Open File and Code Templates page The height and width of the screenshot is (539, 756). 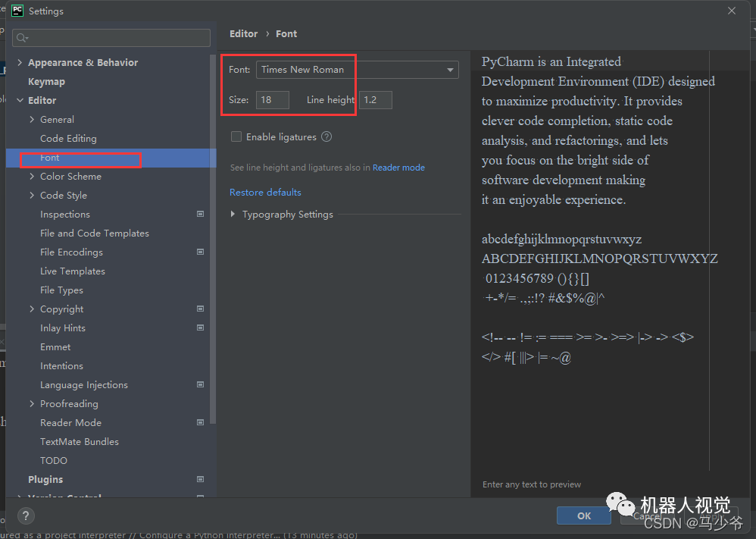tap(95, 233)
